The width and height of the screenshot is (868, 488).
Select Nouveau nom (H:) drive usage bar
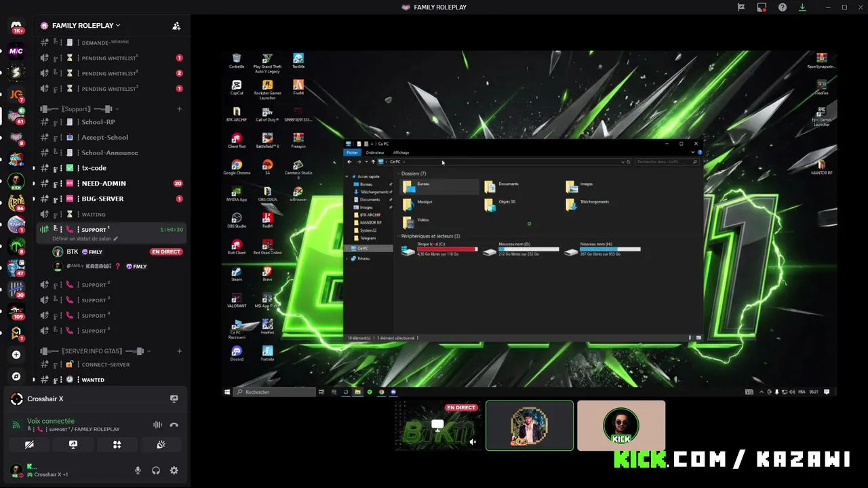[x=610, y=249]
